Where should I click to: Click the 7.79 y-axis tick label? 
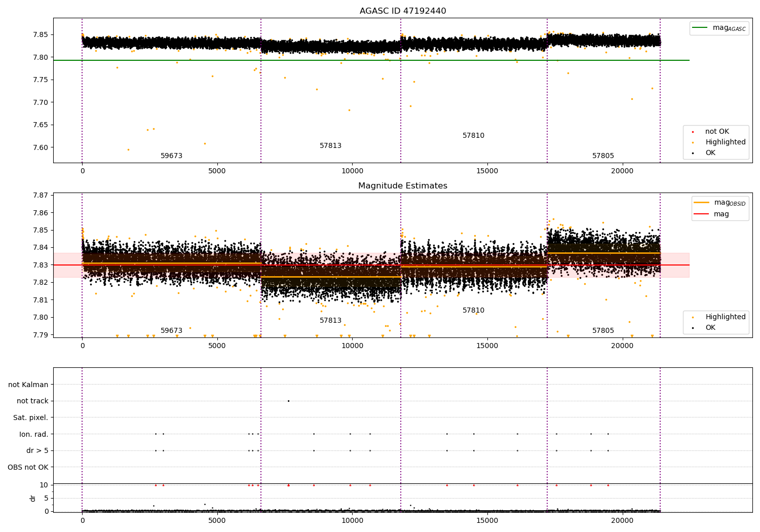41,335
